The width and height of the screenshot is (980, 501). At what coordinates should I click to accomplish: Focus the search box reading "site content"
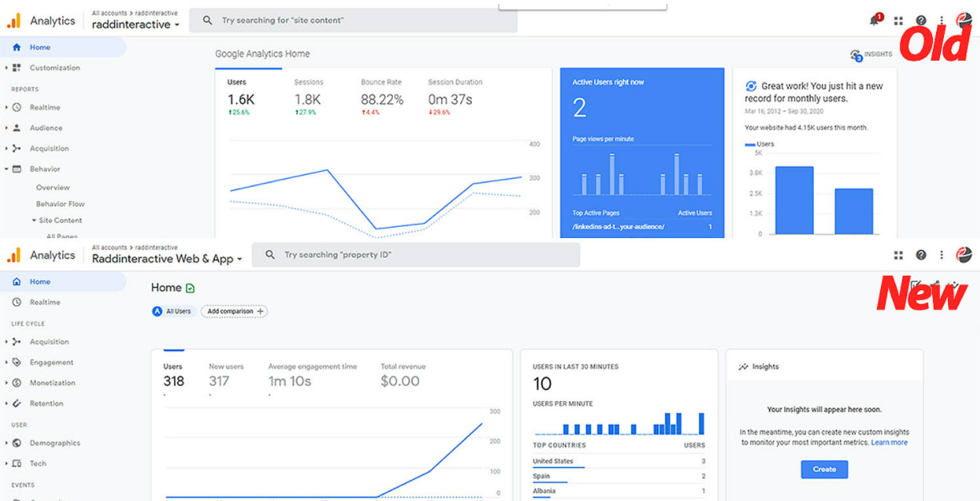(x=353, y=21)
